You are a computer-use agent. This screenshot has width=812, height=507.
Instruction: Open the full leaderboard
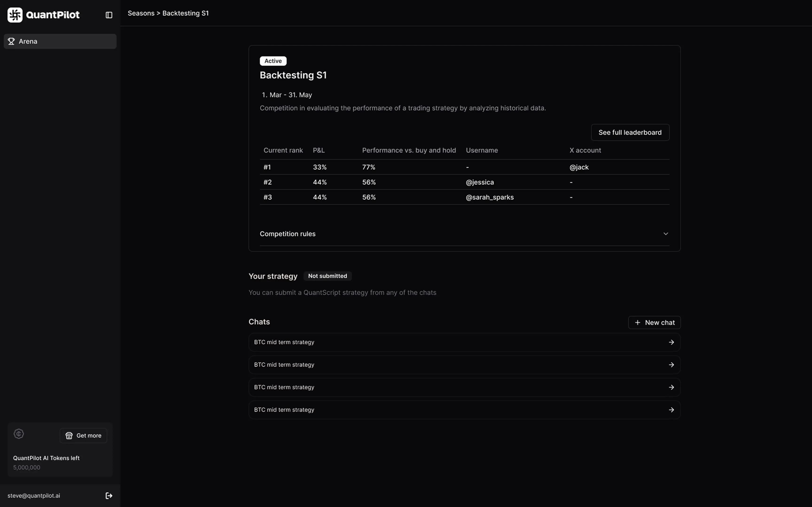click(x=630, y=132)
